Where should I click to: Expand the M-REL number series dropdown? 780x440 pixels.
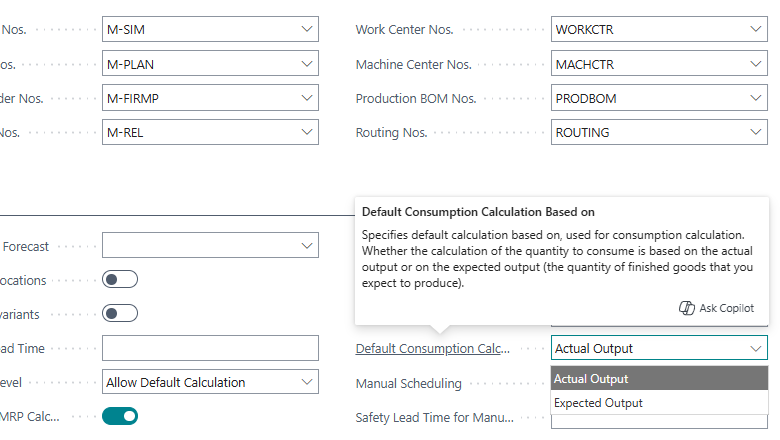[x=306, y=132]
